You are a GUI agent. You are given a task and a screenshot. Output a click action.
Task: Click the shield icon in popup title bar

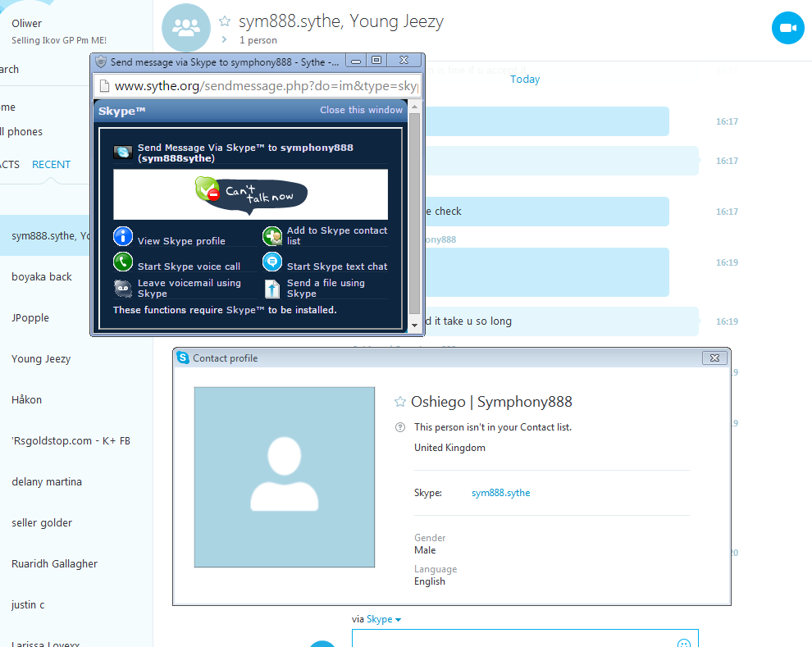point(101,62)
